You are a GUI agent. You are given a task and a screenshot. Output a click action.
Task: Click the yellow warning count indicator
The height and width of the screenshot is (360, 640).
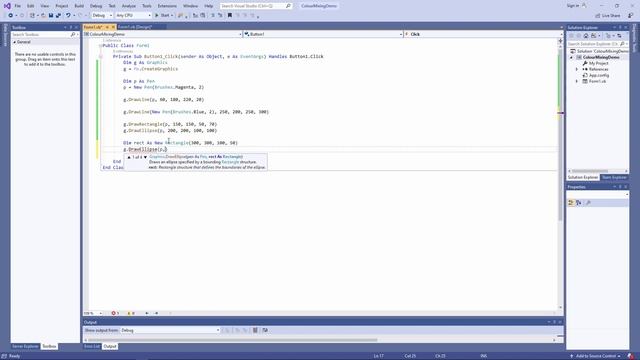(x=131, y=313)
